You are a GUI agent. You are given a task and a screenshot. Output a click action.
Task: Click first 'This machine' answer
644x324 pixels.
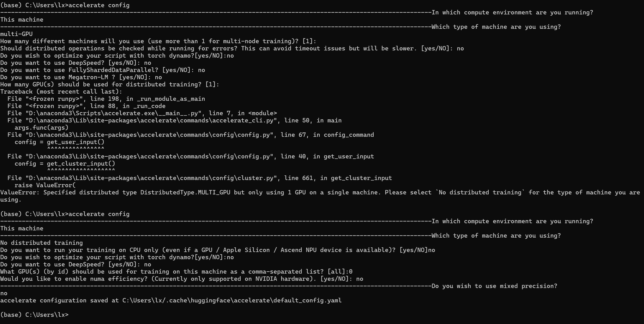(x=22, y=20)
